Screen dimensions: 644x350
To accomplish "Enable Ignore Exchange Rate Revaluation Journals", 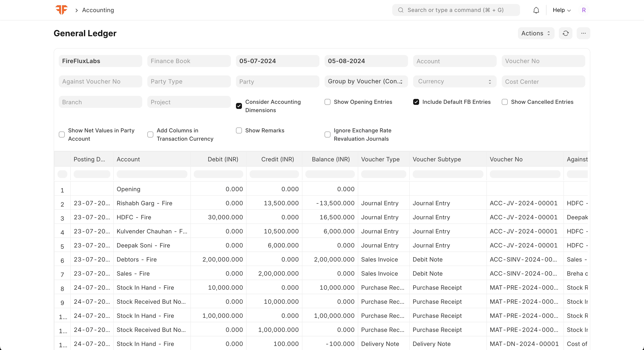I will click(327, 135).
